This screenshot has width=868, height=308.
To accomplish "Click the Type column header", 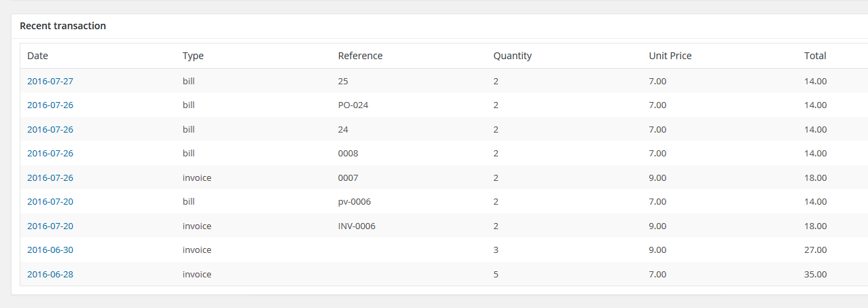I will tap(193, 56).
